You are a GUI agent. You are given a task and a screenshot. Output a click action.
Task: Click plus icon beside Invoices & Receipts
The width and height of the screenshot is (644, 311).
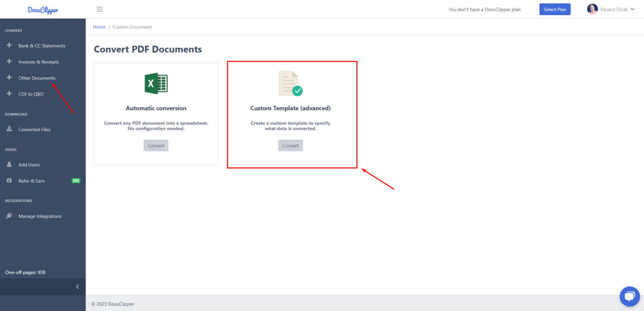(9, 61)
